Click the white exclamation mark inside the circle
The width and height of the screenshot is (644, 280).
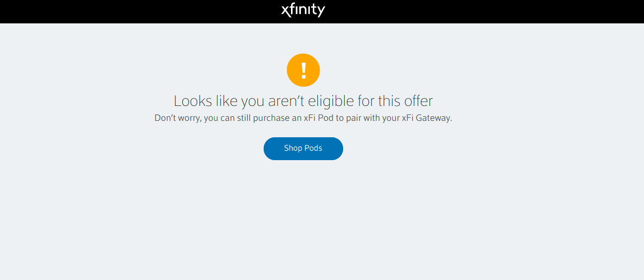click(303, 71)
